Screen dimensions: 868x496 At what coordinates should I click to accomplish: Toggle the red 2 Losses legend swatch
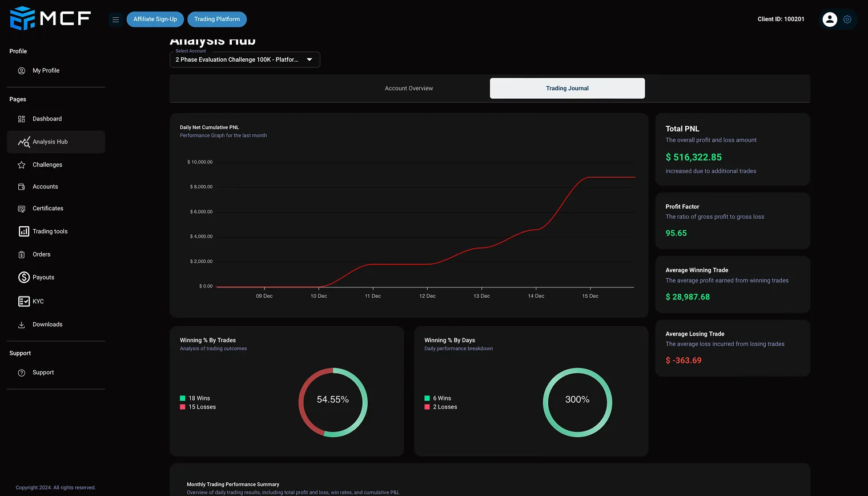(427, 407)
